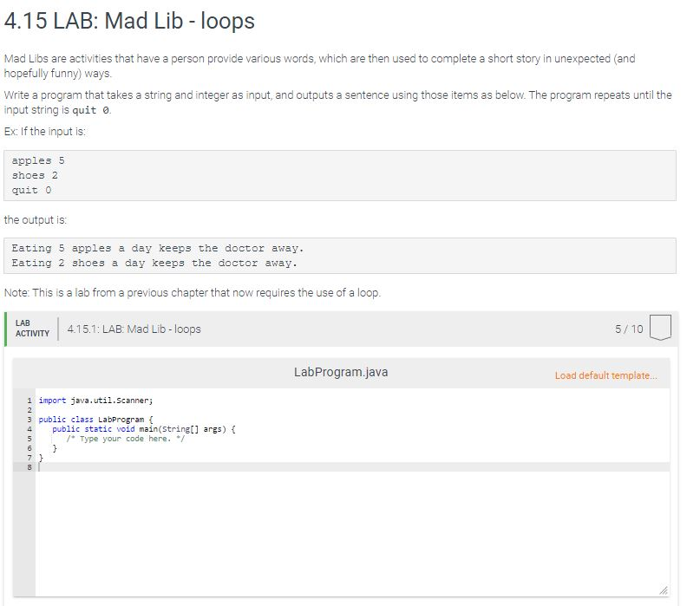
Task: Click the "quit 0" input example line
Action: (x=32, y=190)
